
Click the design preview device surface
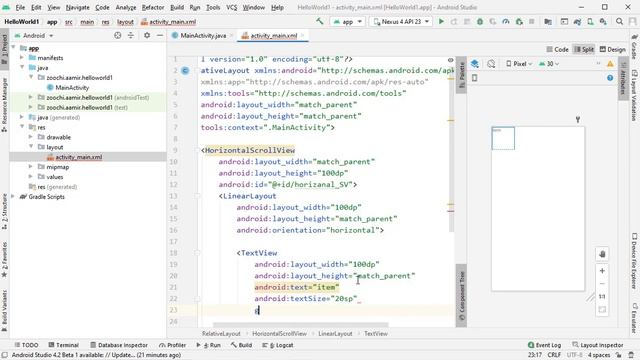pyautogui.click(x=538, y=209)
